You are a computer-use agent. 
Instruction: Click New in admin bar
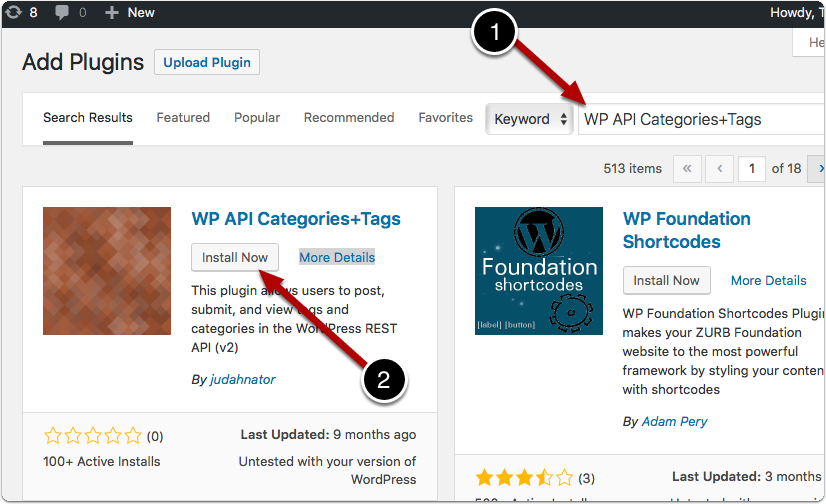point(141,13)
